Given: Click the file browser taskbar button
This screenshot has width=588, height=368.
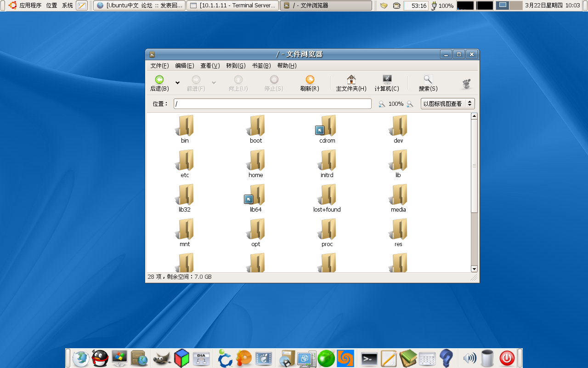Looking at the screenshot, I should point(326,6).
